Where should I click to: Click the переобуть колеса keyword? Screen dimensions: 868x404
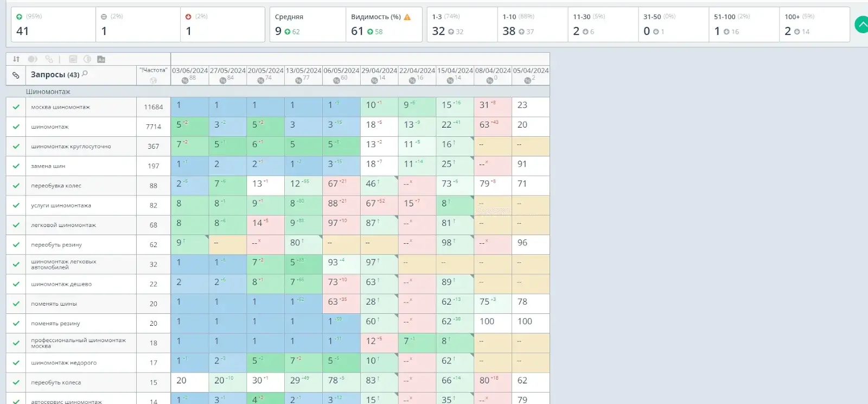point(56,382)
